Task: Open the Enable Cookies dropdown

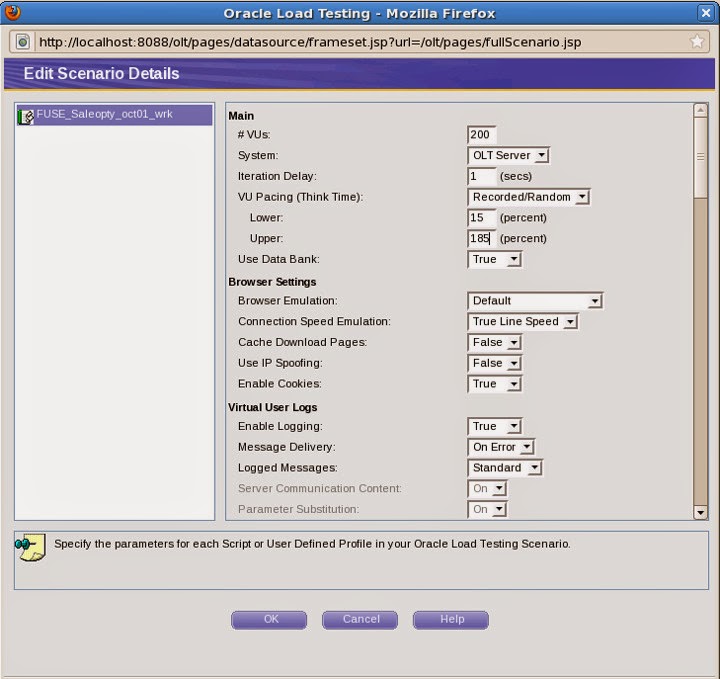Action: [x=495, y=384]
